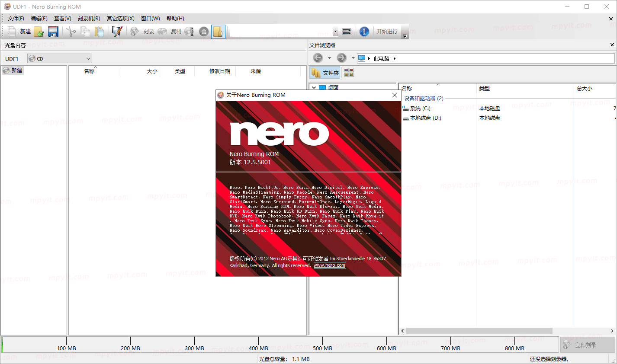Toggle the file browser panel icon
The height and width of the screenshot is (364, 617).
pyautogui.click(x=218, y=31)
